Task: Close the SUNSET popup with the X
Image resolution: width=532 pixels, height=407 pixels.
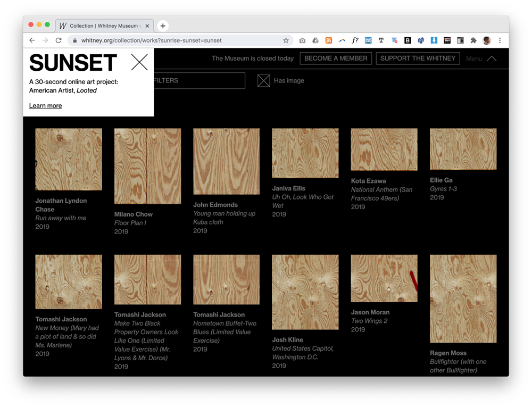Action: coord(139,62)
